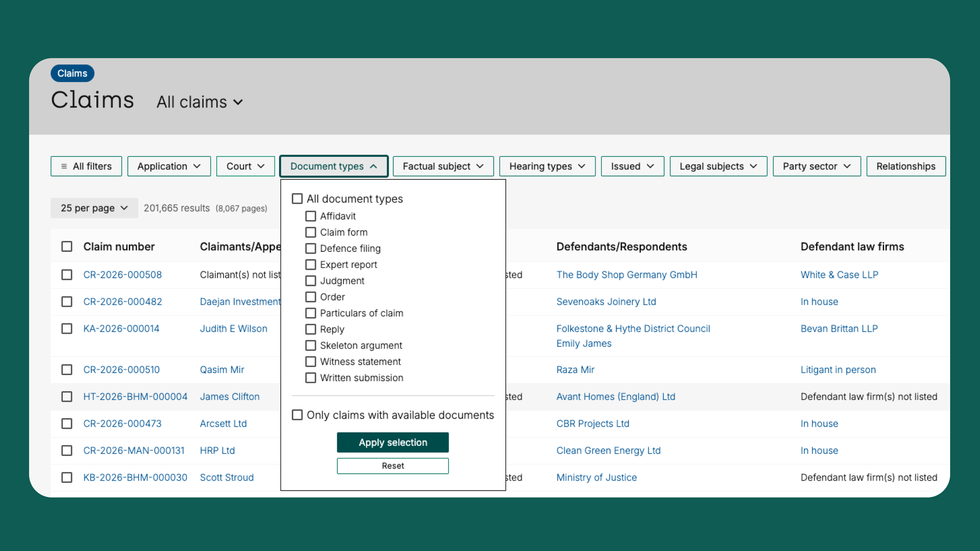The image size is (980, 551).
Task: Select the row checkbox for CR-2026-000508
Action: click(x=67, y=275)
